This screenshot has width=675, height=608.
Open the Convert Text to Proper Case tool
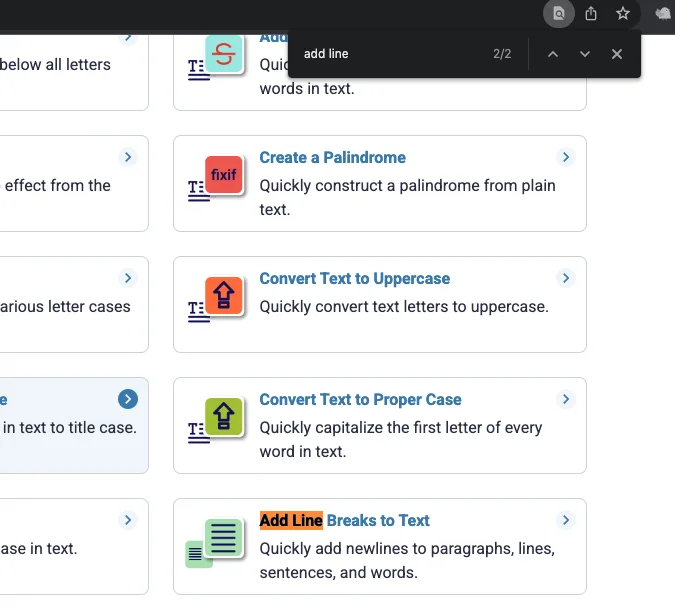(360, 400)
